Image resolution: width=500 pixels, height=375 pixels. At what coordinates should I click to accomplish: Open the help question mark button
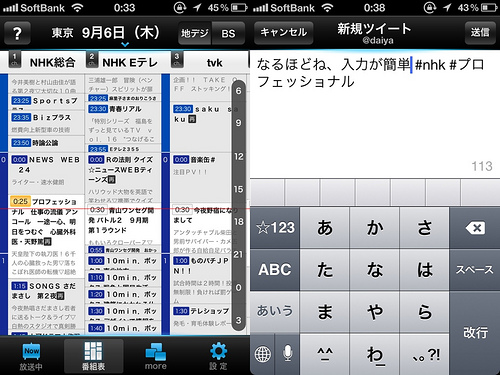pyautogui.click(x=17, y=33)
